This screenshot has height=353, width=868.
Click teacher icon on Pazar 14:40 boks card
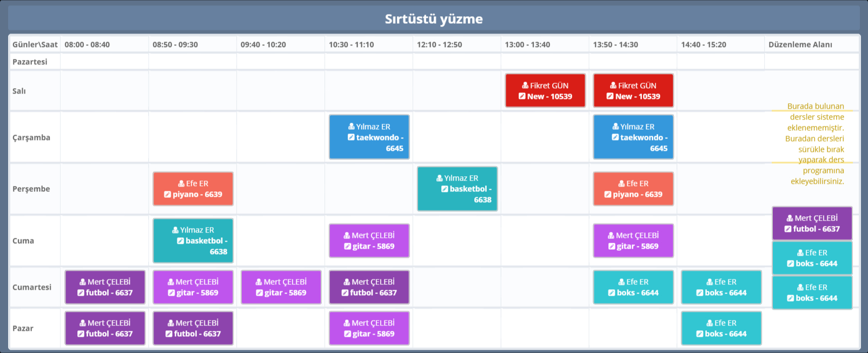pyautogui.click(x=710, y=323)
